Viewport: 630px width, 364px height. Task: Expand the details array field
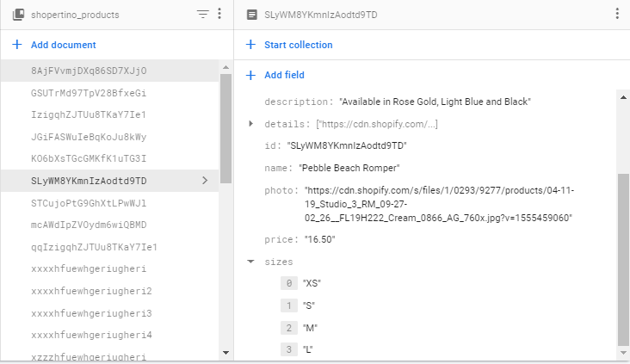250,124
